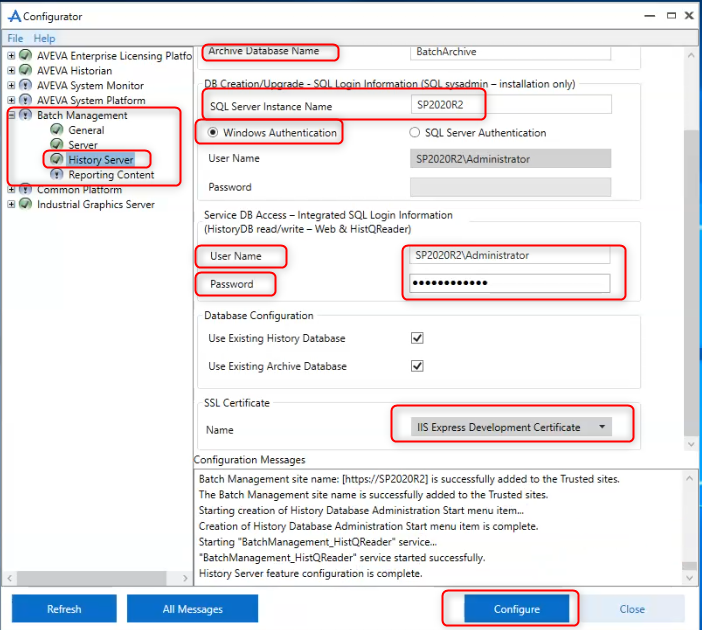702x630 pixels.
Task: Expand the AVEVA System Monitor node
Action: (11, 85)
